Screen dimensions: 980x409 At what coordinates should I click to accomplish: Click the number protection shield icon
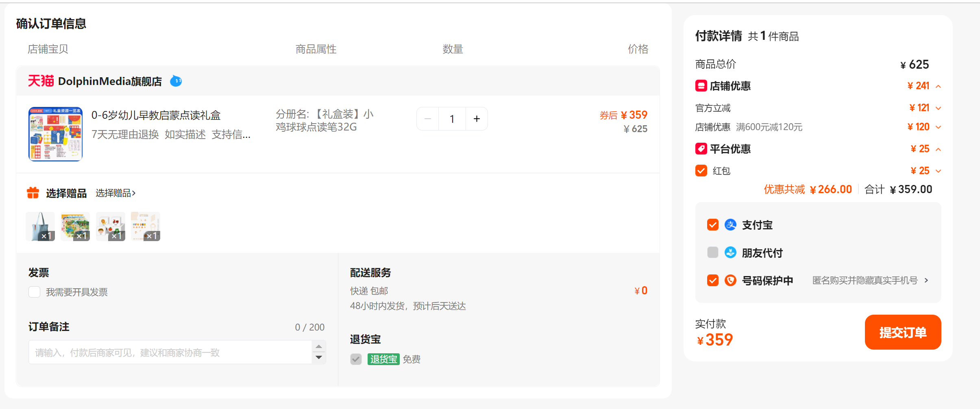(730, 280)
